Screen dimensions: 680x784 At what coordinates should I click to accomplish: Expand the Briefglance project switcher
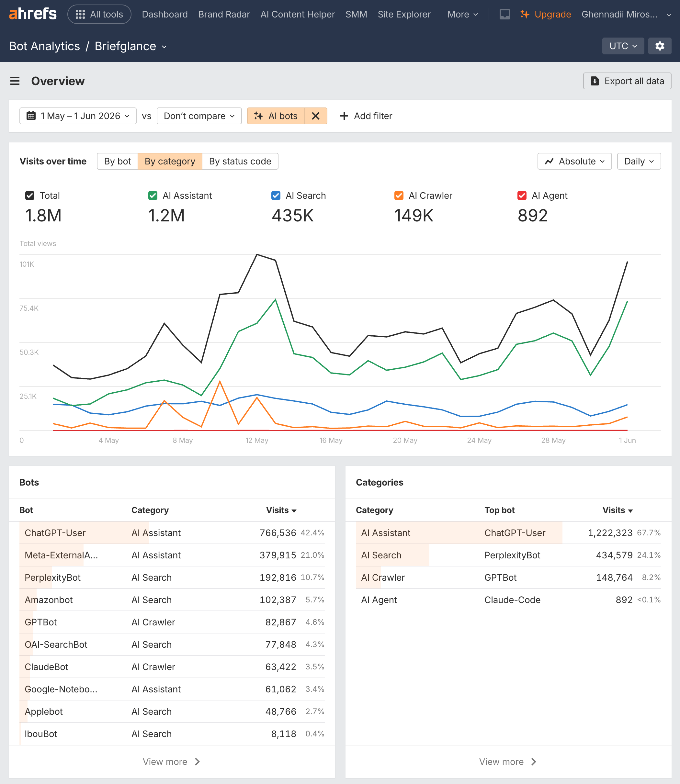click(x=130, y=46)
